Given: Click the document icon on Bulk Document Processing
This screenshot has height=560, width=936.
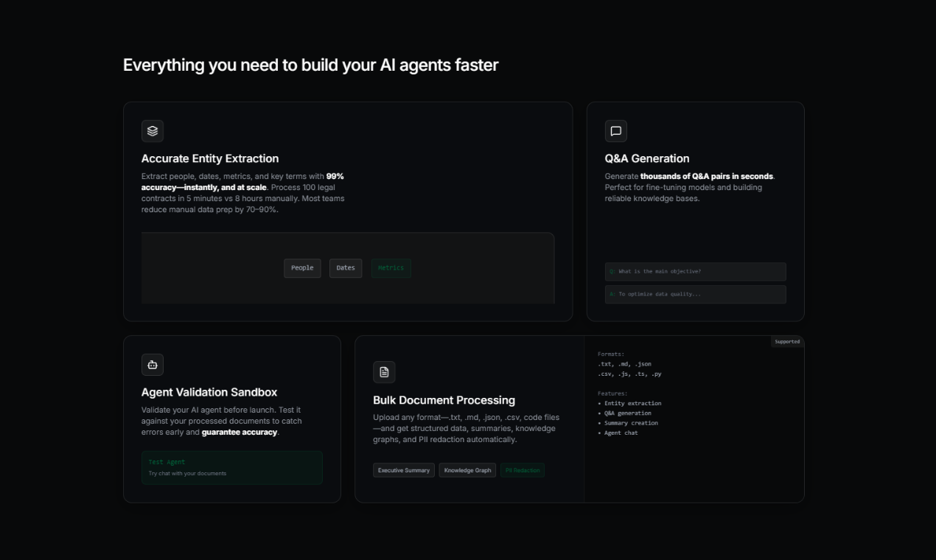Looking at the screenshot, I should pyautogui.click(x=384, y=371).
